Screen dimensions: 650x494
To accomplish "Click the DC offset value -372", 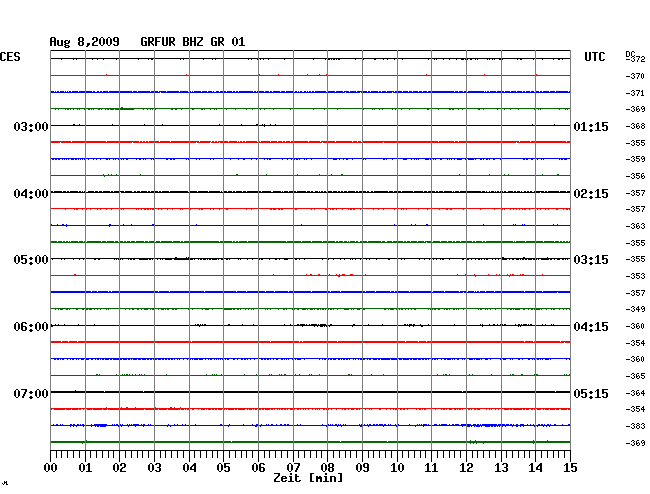I will click(x=635, y=59).
